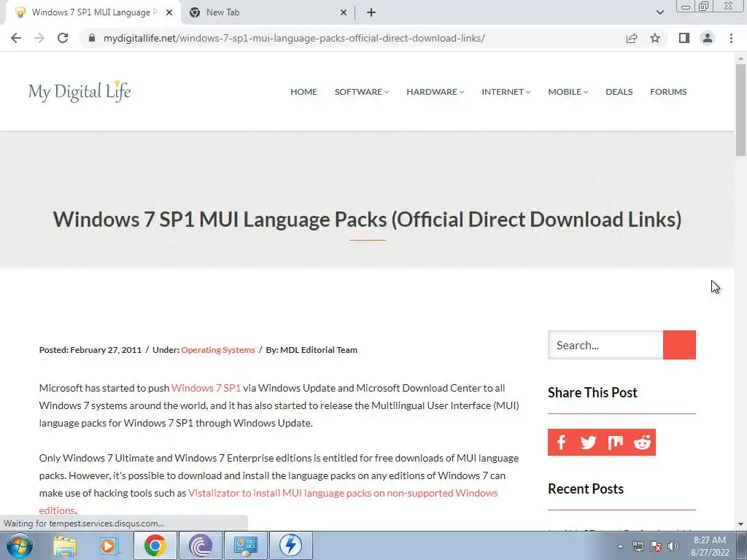The width and height of the screenshot is (747, 560).
Task: Go back using the browser back arrow
Action: [x=16, y=38]
